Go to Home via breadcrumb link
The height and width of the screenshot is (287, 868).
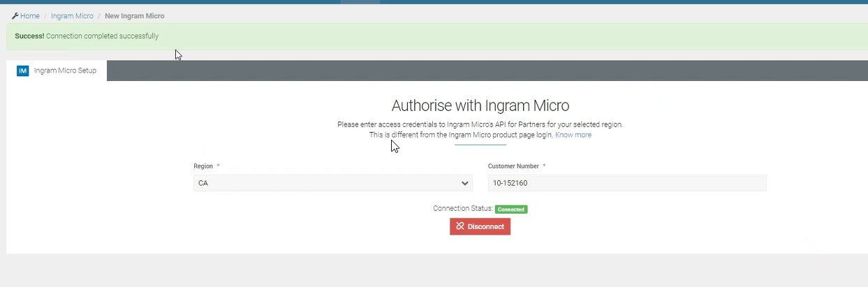pos(30,15)
